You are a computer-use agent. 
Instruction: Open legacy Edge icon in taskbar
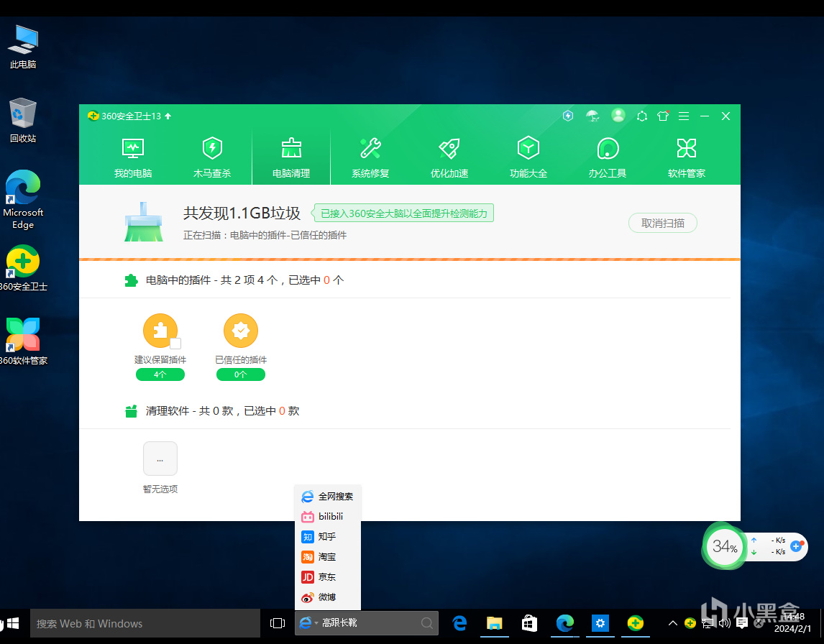[x=460, y=623]
